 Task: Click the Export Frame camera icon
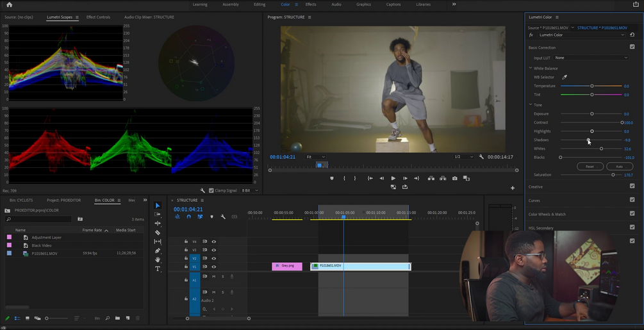[x=455, y=178]
